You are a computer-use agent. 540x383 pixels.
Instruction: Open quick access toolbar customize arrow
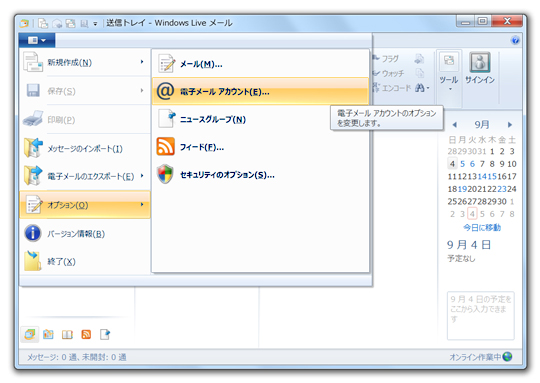pos(95,24)
